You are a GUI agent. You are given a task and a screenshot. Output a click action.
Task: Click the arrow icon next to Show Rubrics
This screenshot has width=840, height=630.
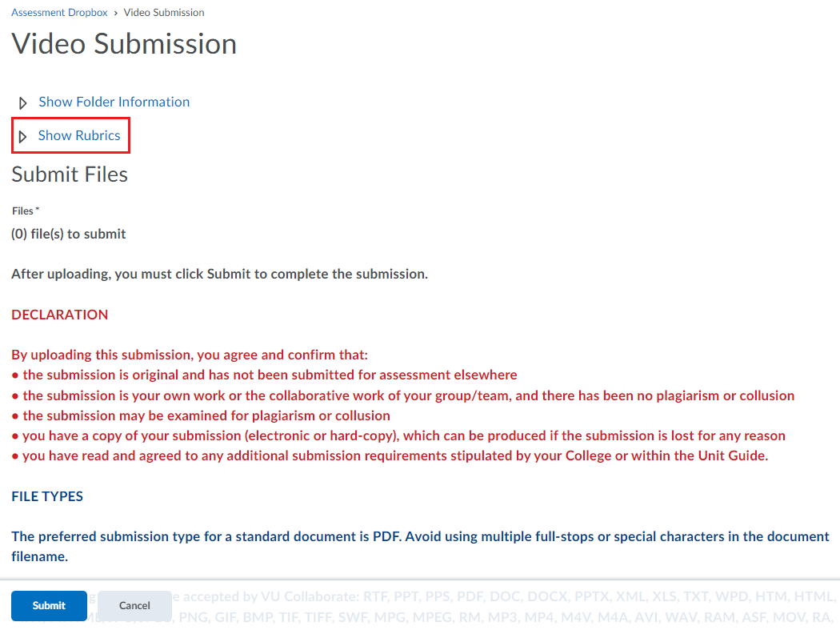(22, 135)
